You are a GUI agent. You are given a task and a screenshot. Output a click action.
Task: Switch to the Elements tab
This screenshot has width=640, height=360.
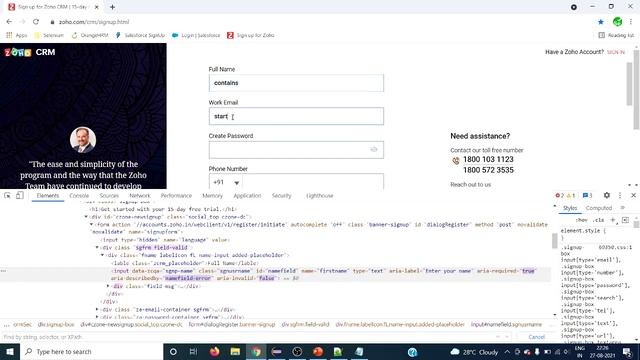(x=48, y=196)
